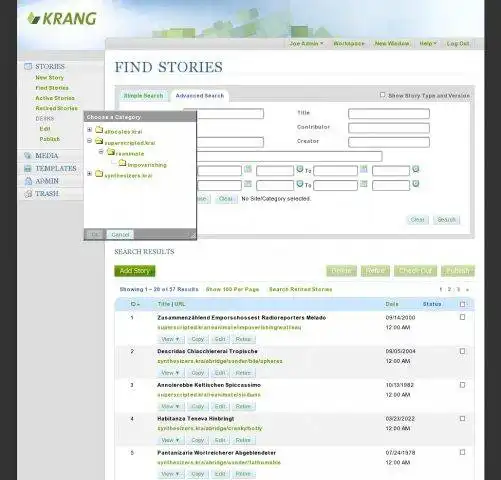The width and height of the screenshot is (501, 480).
Task: Click the synthesizers.kra folder icon
Action: (99, 174)
